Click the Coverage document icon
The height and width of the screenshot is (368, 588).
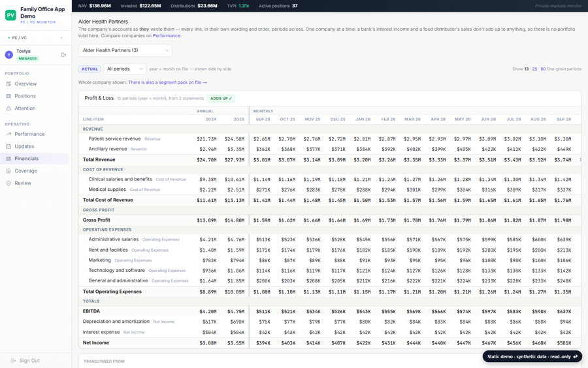tap(8, 171)
